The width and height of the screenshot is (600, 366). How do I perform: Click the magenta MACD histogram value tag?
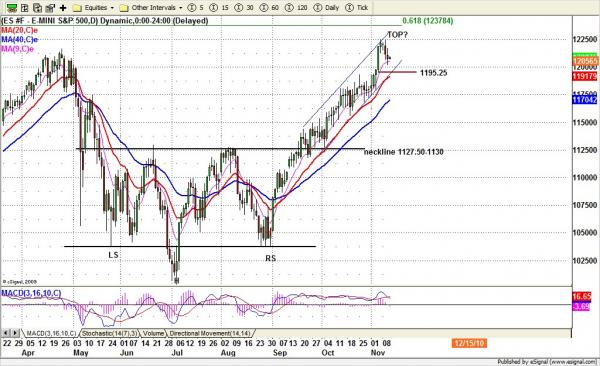tap(581, 307)
